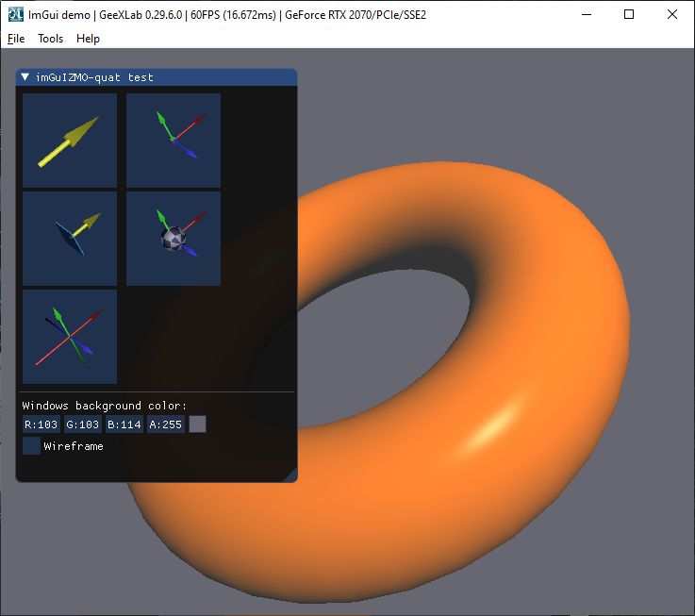Maximize the GeeXLab window
Image resolution: width=695 pixels, height=616 pixels.
pyautogui.click(x=628, y=15)
